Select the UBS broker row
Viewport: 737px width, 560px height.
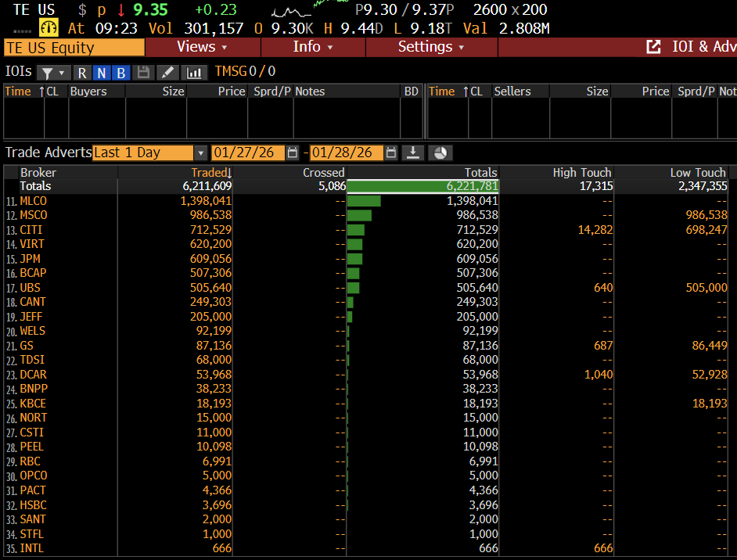[x=367, y=288]
